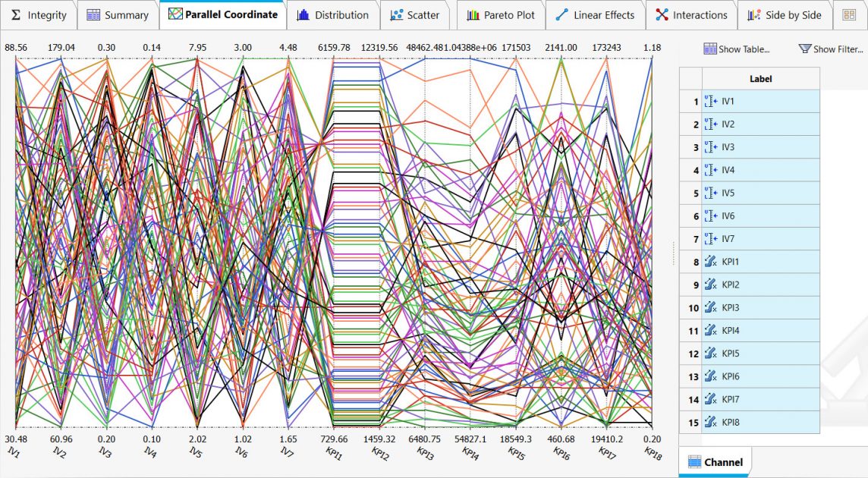The height and width of the screenshot is (478, 868).
Task: Switch to the Summary tab
Action: pos(118,15)
